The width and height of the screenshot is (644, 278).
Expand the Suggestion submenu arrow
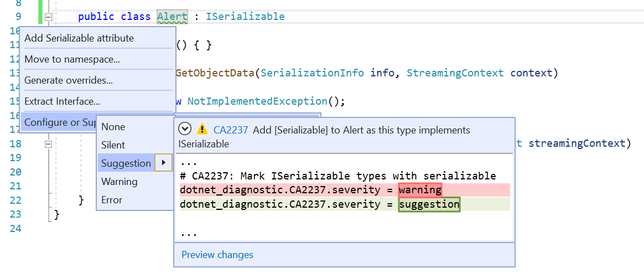163,163
